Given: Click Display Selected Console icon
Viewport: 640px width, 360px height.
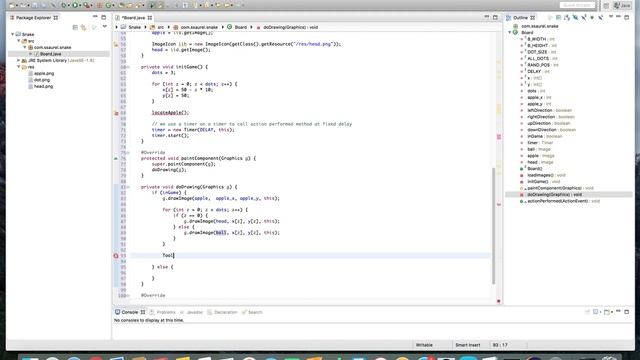Looking at the screenshot, I should coord(596,312).
